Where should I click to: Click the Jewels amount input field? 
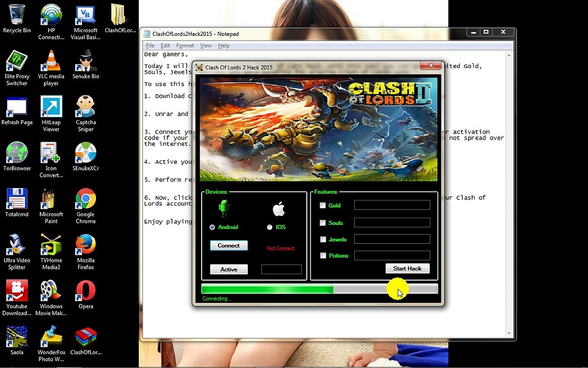coord(392,239)
